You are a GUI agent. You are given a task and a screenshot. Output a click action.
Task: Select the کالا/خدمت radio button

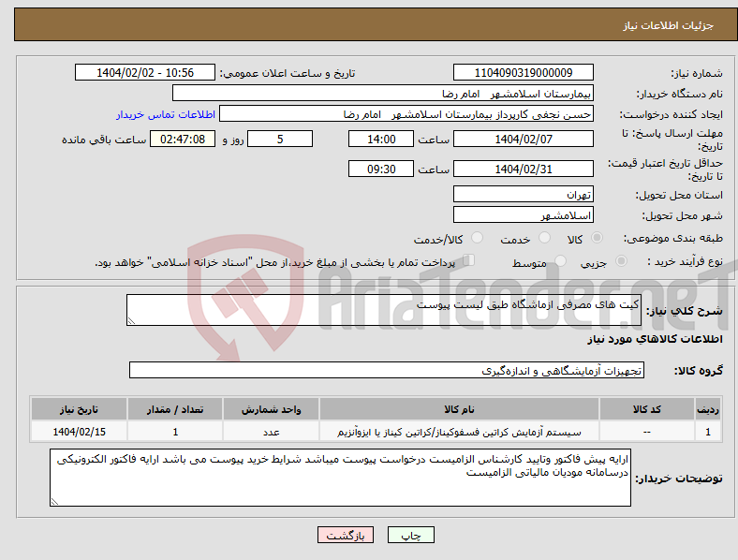click(x=477, y=238)
